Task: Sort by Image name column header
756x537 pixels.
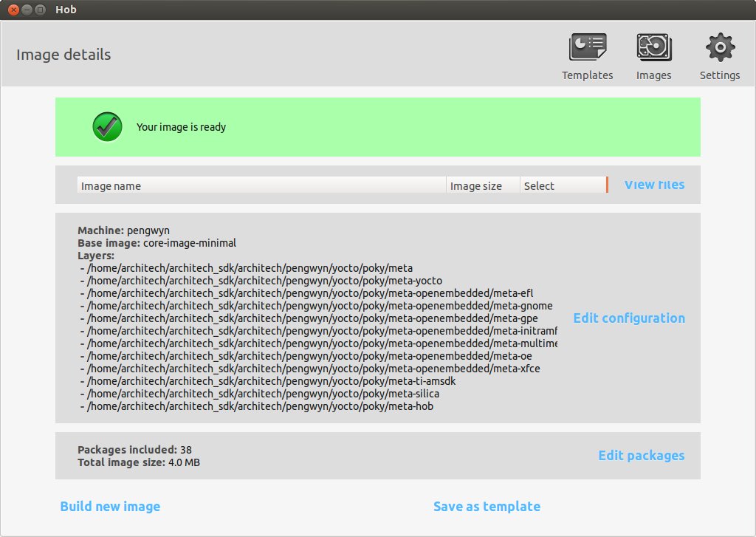Action: point(262,185)
